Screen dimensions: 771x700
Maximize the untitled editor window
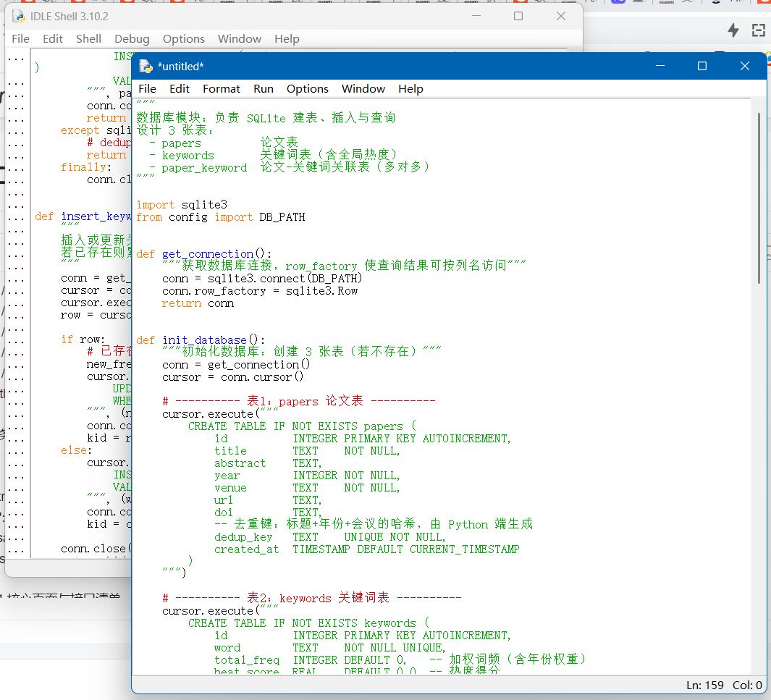(x=702, y=66)
